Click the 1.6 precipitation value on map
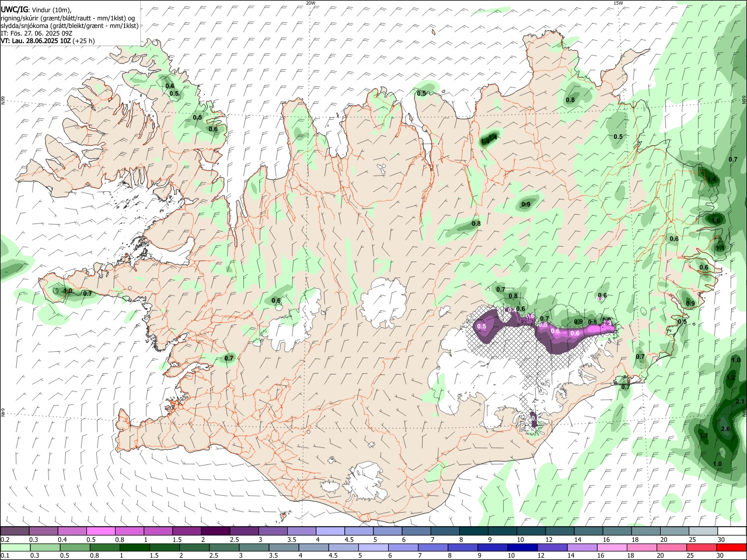This screenshot has height=560, width=747. (x=715, y=220)
